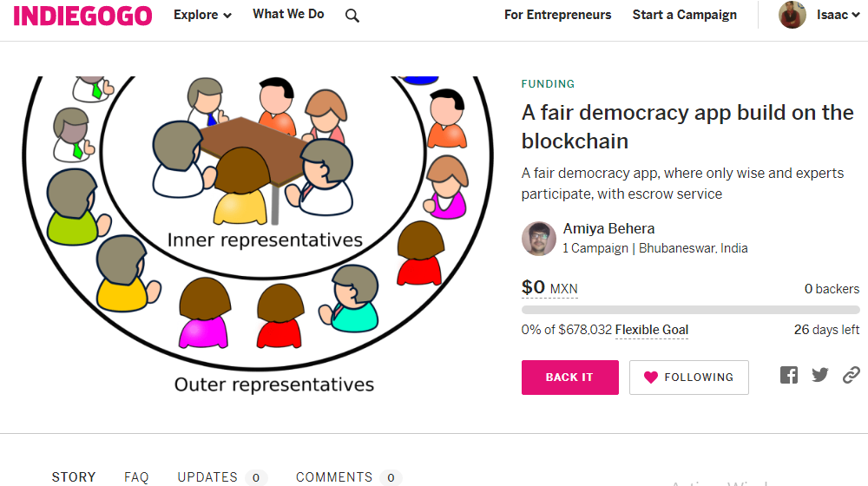Share campaign on Twitter icon

(820, 375)
